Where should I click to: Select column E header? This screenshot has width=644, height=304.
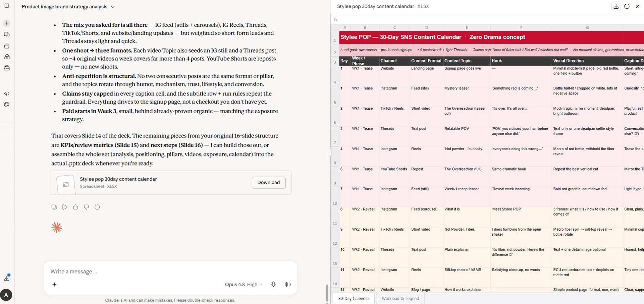tap(467, 27)
